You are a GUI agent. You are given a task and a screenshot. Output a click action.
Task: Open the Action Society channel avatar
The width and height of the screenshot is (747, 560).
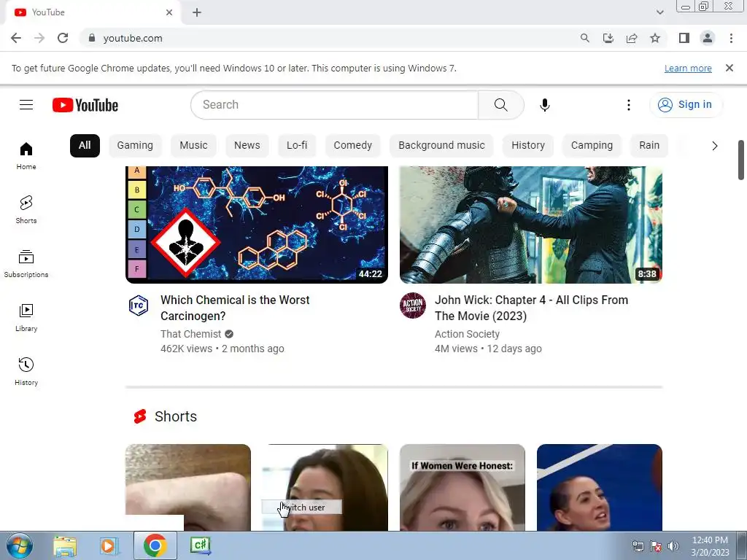coord(413,306)
